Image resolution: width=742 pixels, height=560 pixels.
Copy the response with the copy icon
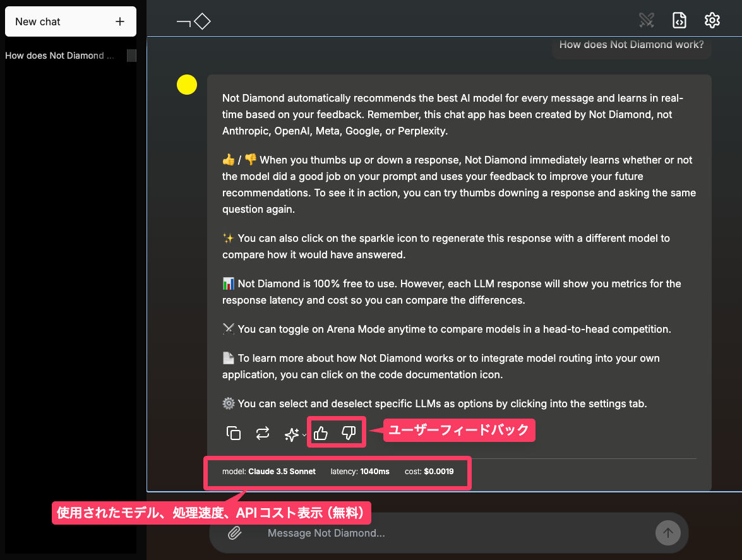pos(234,433)
